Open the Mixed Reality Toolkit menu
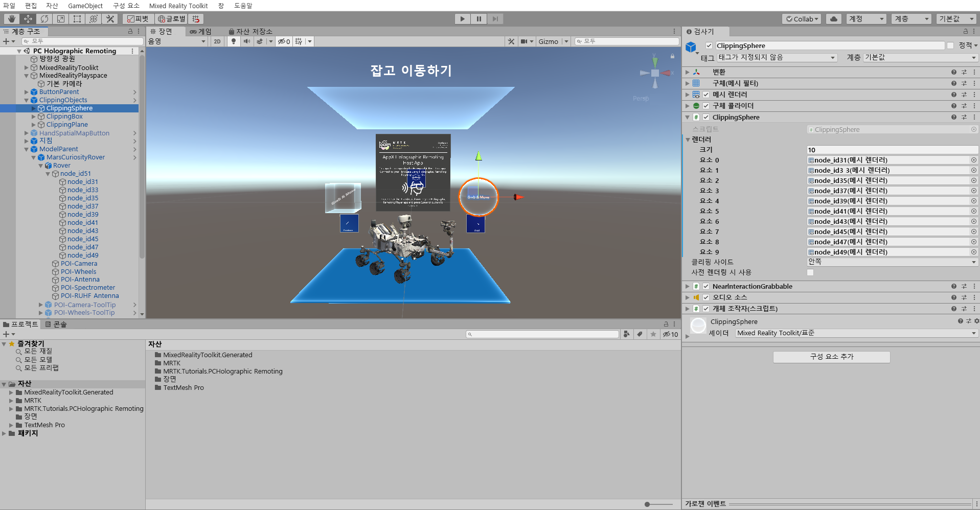The height and width of the screenshot is (510, 980). point(178,6)
